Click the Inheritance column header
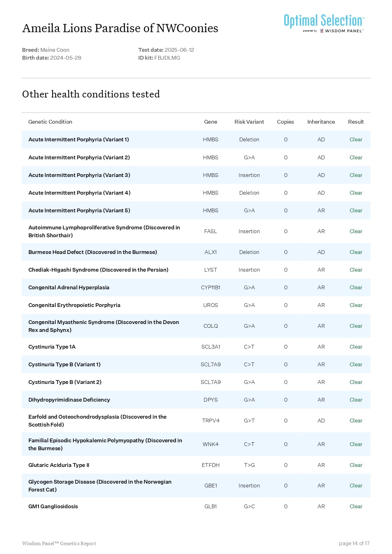392x554 pixels. (321, 122)
